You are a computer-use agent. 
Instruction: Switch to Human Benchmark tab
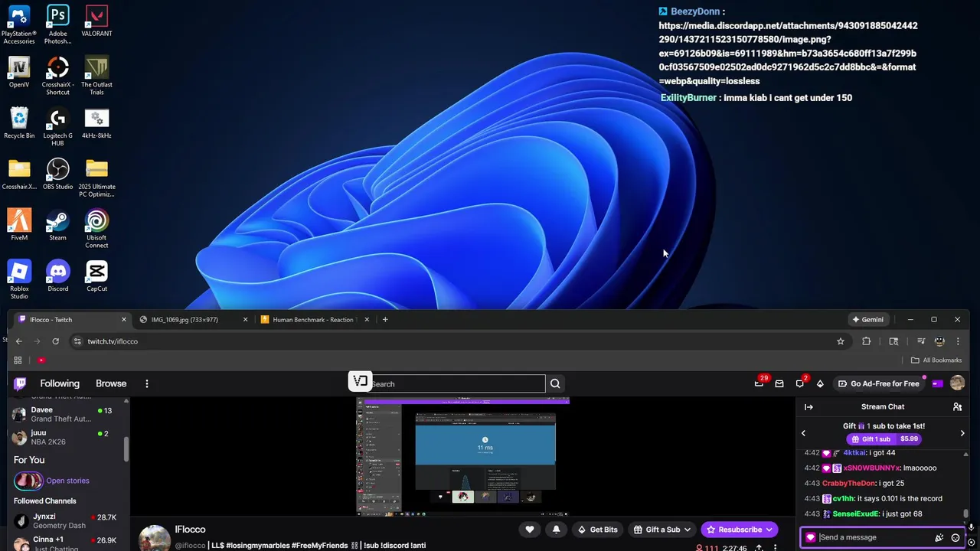314,320
